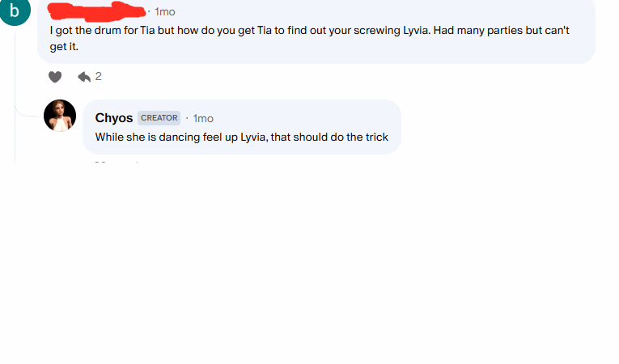Click the red redacted commenter name
This screenshot has width=619, height=364.
(97, 11)
